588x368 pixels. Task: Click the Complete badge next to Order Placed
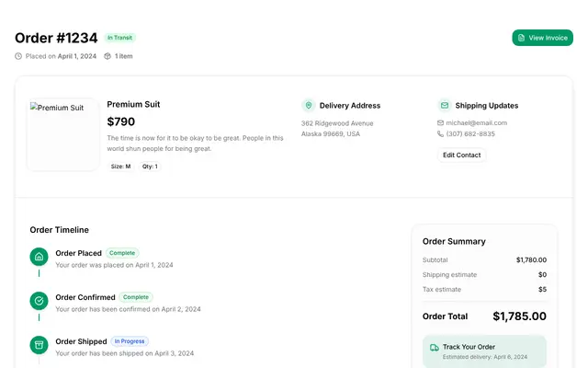[x=122, y=253]
